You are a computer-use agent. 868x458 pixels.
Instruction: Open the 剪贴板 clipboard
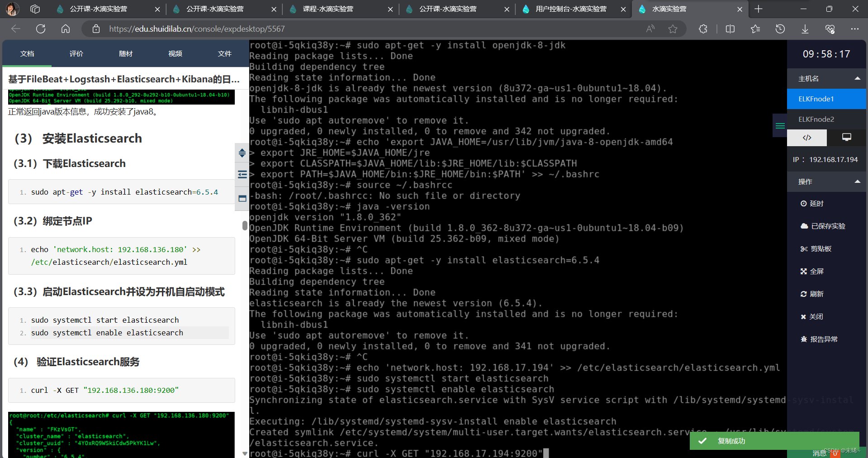[x=816, y=249]
